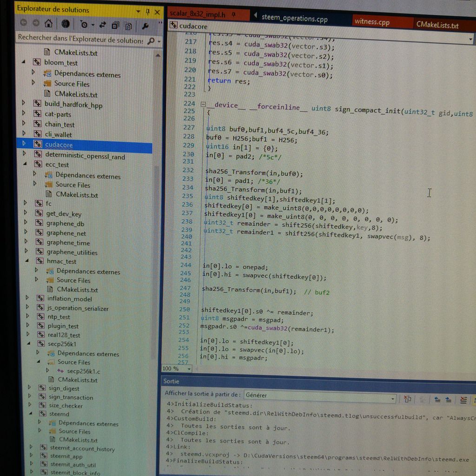The image size is (476, 476).
Task: Select the graphene_db project
Action: (x=65, y=224)
